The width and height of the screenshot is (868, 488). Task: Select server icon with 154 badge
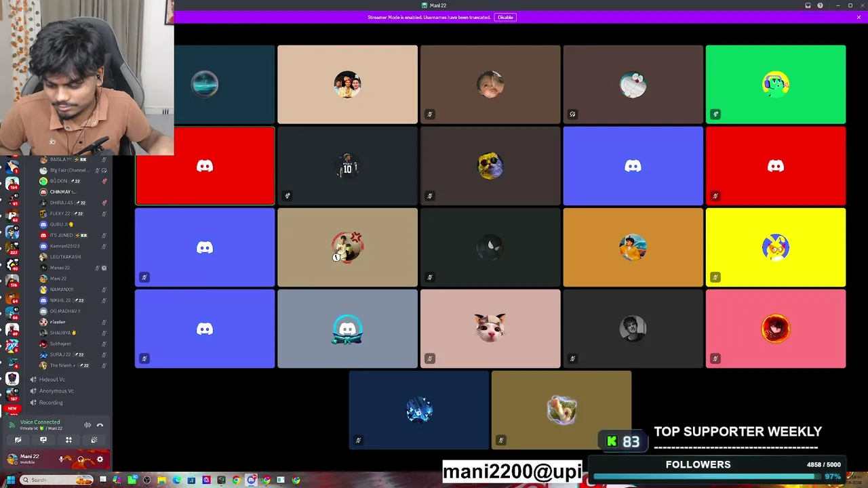pos(12,182)
